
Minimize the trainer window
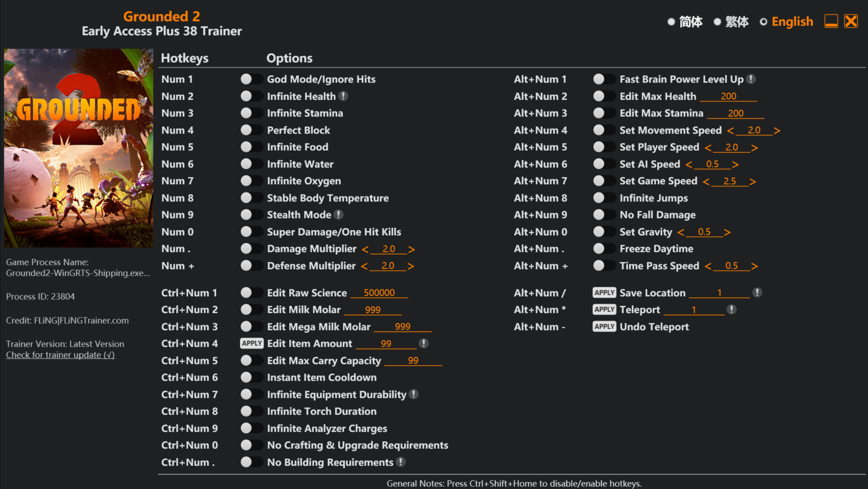point(831,21)
